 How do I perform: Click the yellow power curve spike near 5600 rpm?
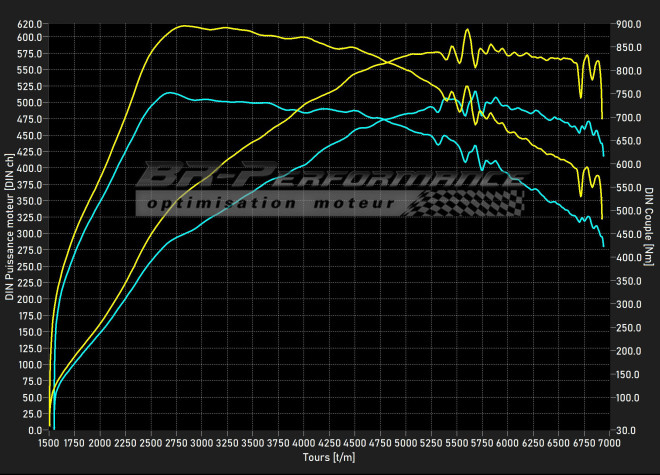pos(467,30)
